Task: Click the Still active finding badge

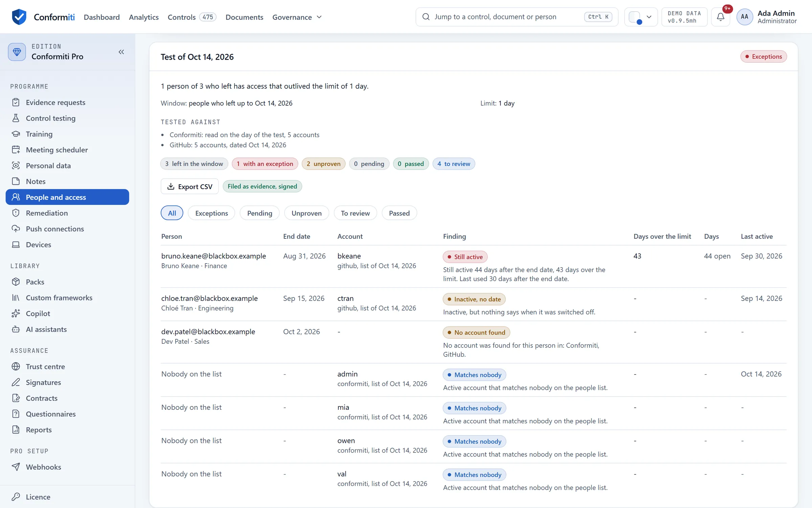Action: 465,257
